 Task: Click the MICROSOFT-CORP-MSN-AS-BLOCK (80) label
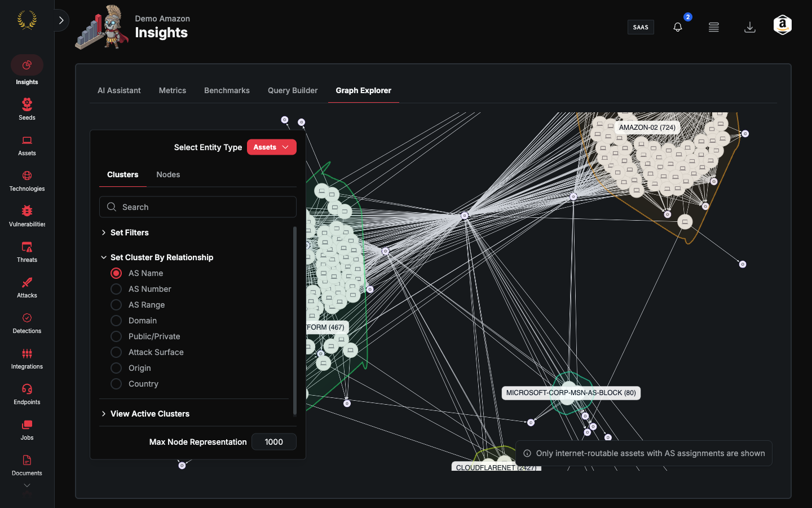(571, 393)
